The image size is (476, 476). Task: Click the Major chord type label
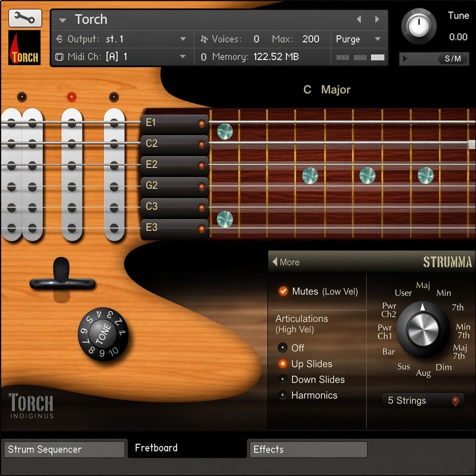click(x=336, y=90)
